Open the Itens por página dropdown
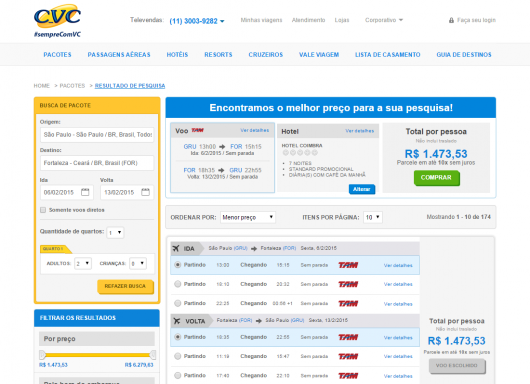 pos(373,217)
